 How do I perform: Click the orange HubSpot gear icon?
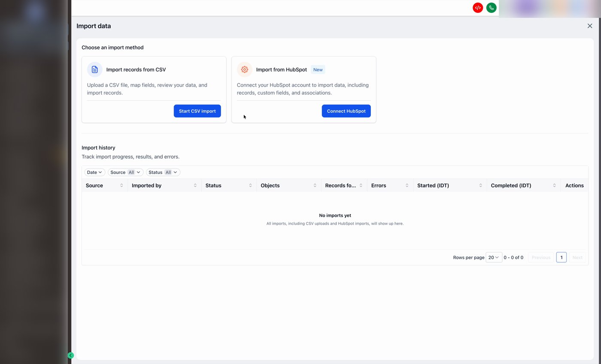click(x=244, y=69)
